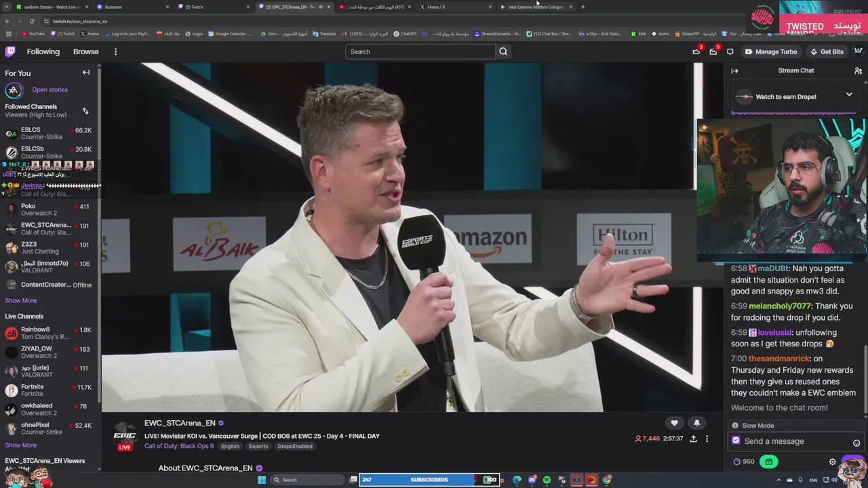Collapse the For You sidebar

click(86, 73)
